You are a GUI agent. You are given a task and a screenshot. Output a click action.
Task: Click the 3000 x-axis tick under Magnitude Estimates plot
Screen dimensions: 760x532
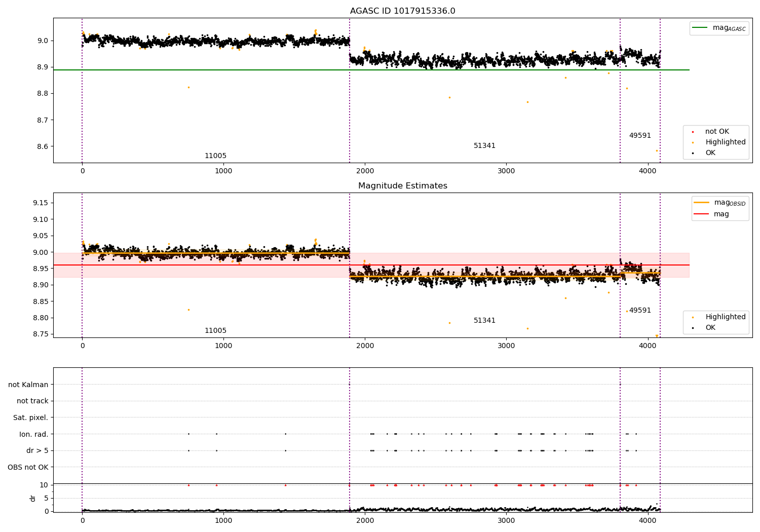(x=506, y=346)
